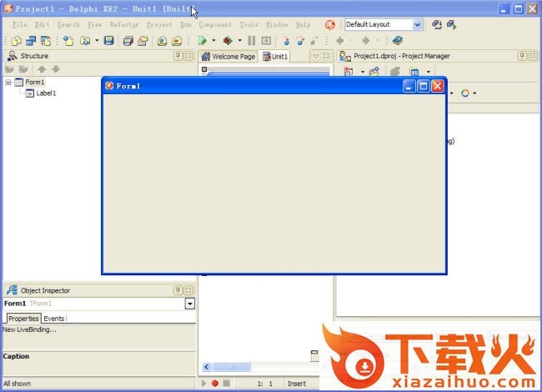Open the Run menu
Viewport: 542px width, 392px height.
point(186,24)
